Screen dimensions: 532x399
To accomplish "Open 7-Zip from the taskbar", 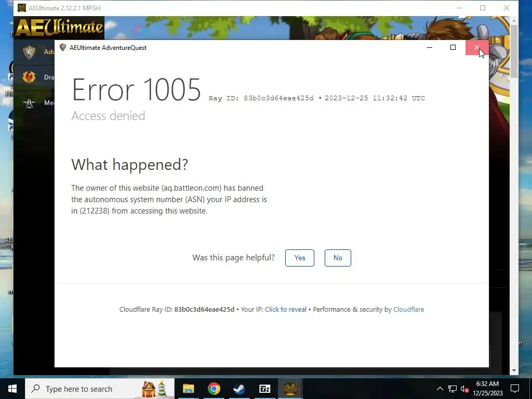I will click(x=264, y=389).
